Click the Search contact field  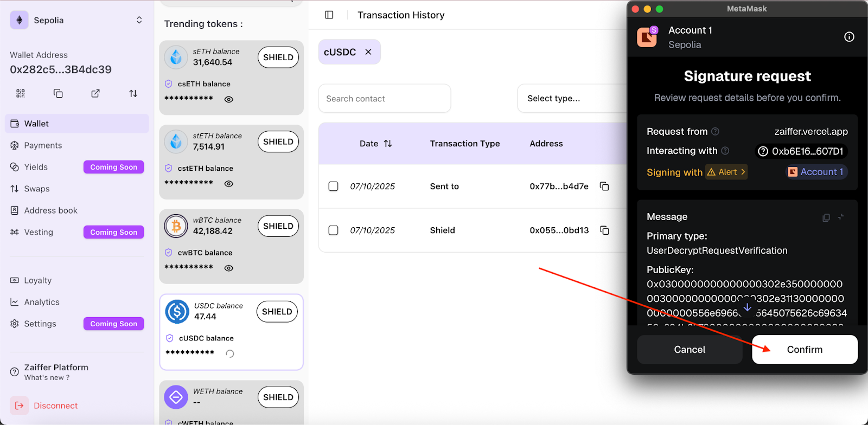pos(385,98)
